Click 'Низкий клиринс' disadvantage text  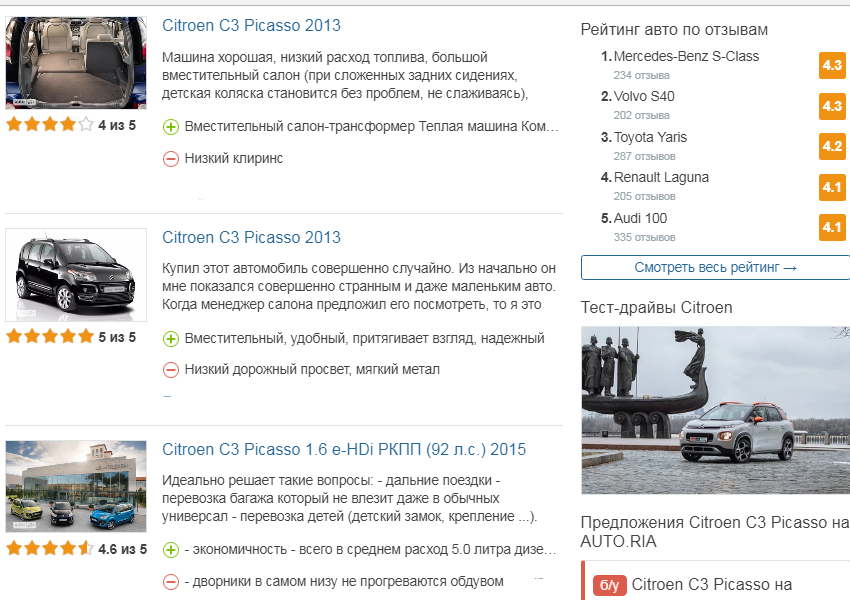[234, 158]
